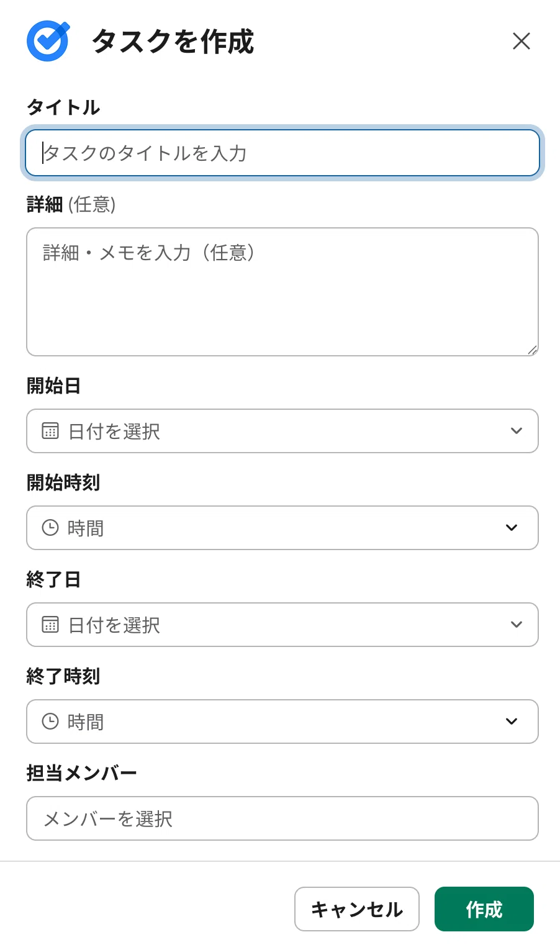Click the clock icon in 開始時刻 field
560x950 pixels.
click(x=50, y=528)
